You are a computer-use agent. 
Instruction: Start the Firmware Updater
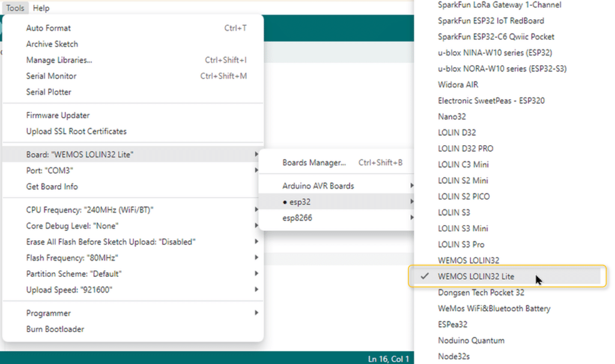pyautogui.click(x=133, y=115)
